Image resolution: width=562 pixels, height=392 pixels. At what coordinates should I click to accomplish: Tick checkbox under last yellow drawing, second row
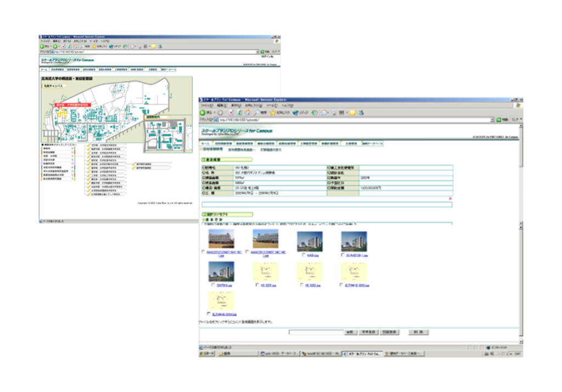[341, 285]
